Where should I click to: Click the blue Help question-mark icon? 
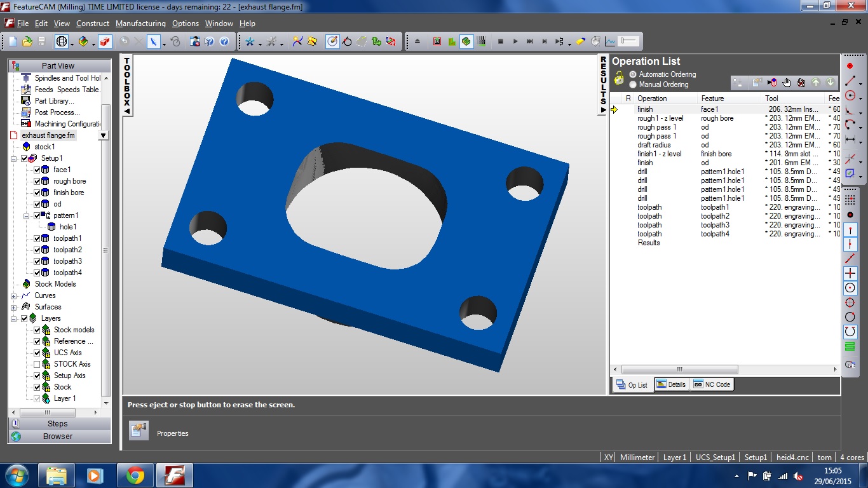(224, 41)
